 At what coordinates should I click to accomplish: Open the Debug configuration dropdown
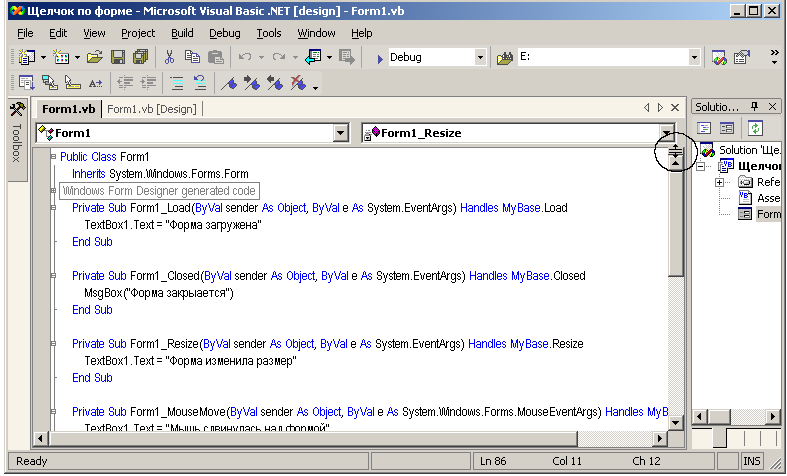pyautogui.click(x=480, y=58)
